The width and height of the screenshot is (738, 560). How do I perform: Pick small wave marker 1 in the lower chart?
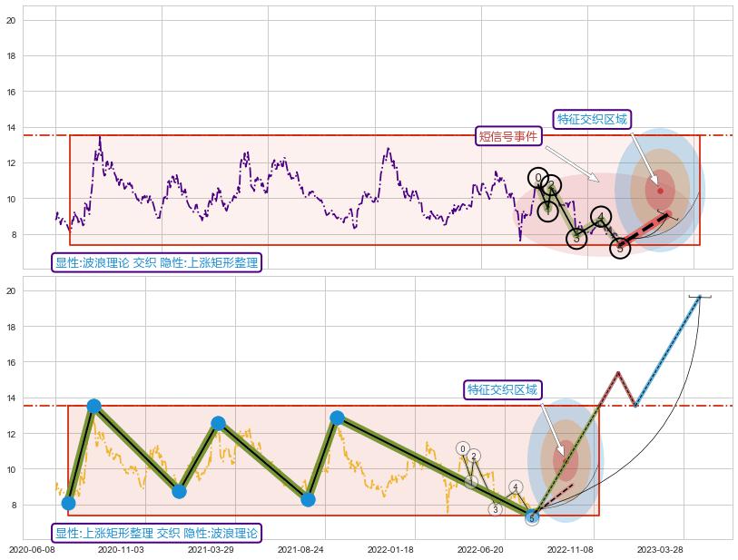click(x=471, y=481)
